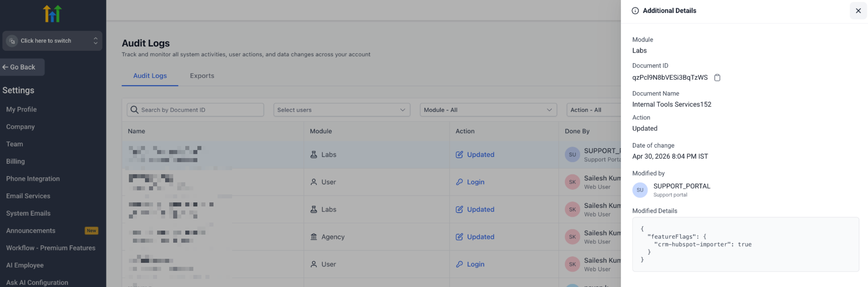Expand the Module - All filter

(488, 110)
